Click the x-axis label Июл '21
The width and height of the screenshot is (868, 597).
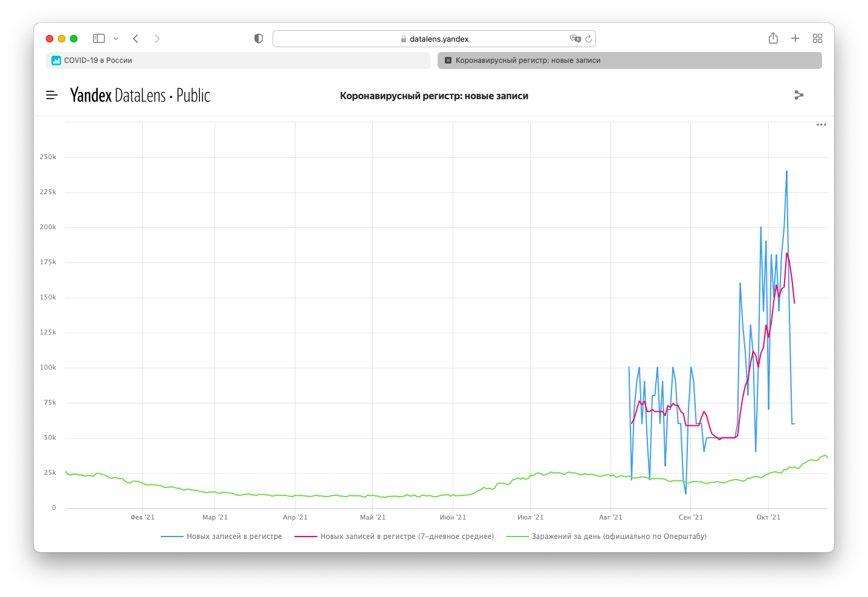point(530,517)
